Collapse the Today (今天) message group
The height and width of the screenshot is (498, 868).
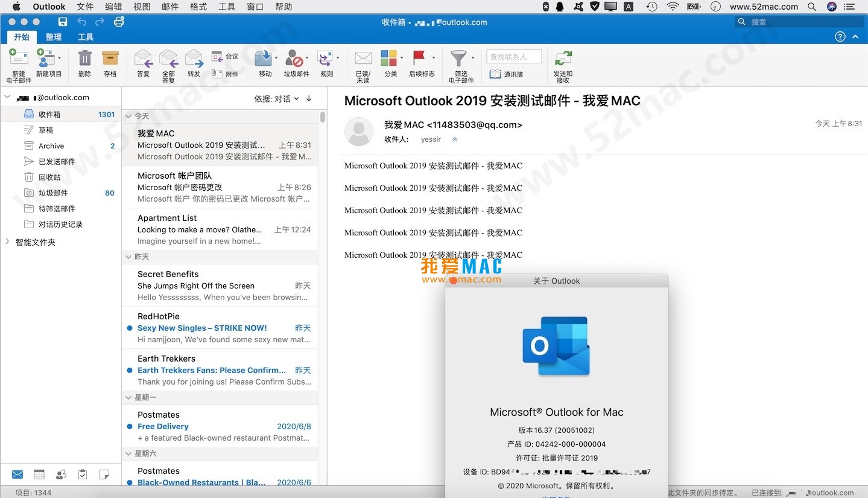128,116
